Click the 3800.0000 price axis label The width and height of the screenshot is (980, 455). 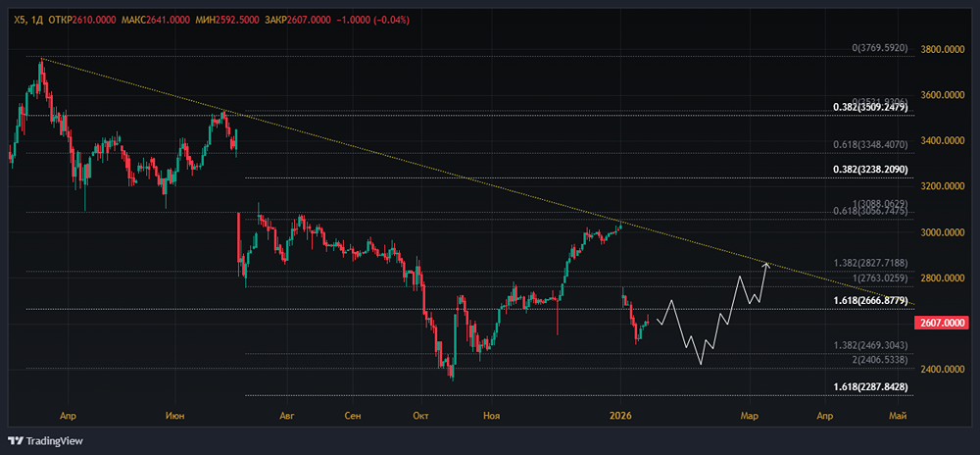(945, 50)
